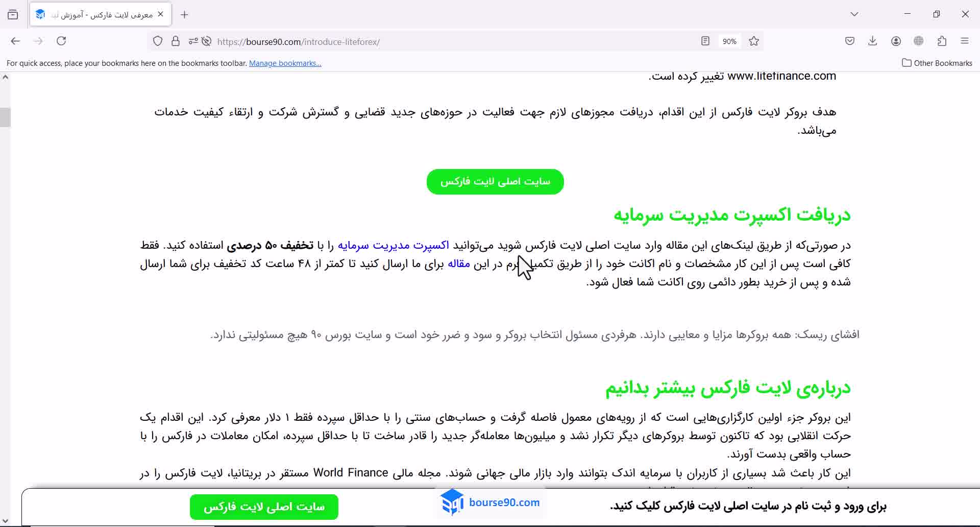Click heading دریافت اکسپرت مدیریت سرمایه
The image size is (980, 527).
pos(732,215)
